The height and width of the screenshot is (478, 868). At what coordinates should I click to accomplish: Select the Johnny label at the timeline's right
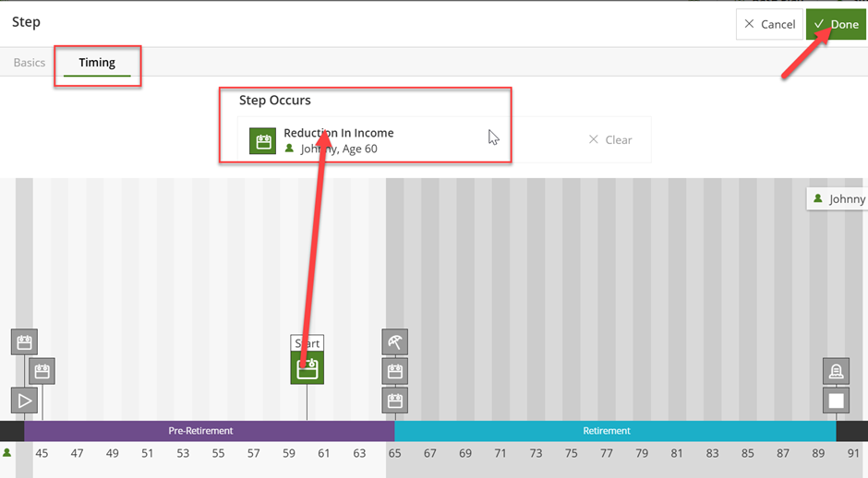(x=838, y=198)
